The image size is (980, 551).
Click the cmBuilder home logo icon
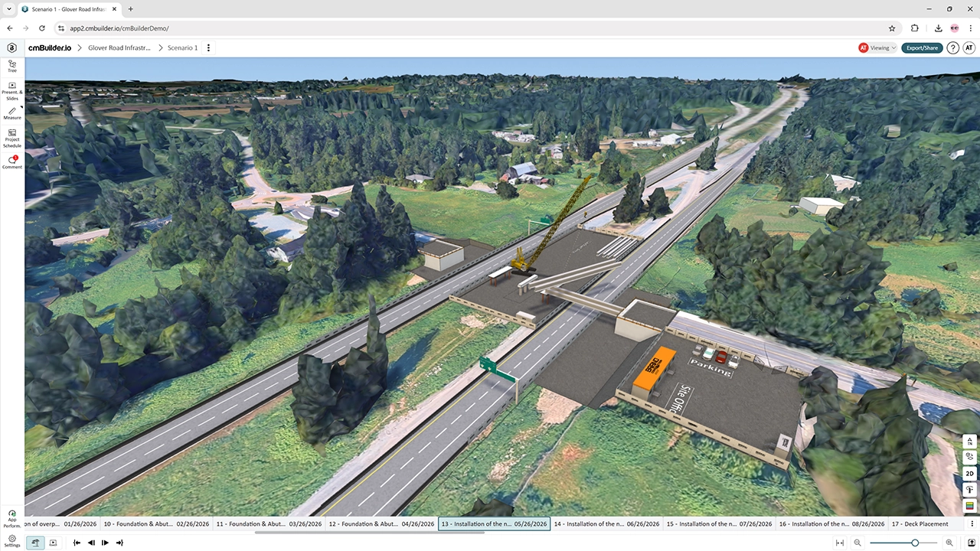(x=12, y=47)
